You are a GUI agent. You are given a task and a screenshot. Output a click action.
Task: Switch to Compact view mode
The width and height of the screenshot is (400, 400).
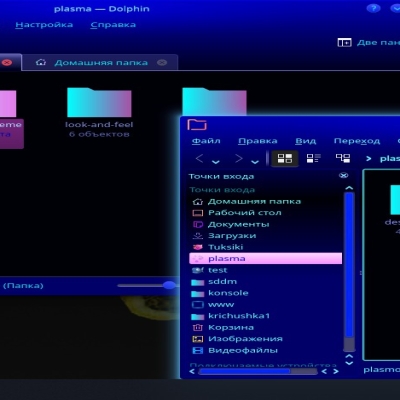pyautogui.click(x=313, y=158)
